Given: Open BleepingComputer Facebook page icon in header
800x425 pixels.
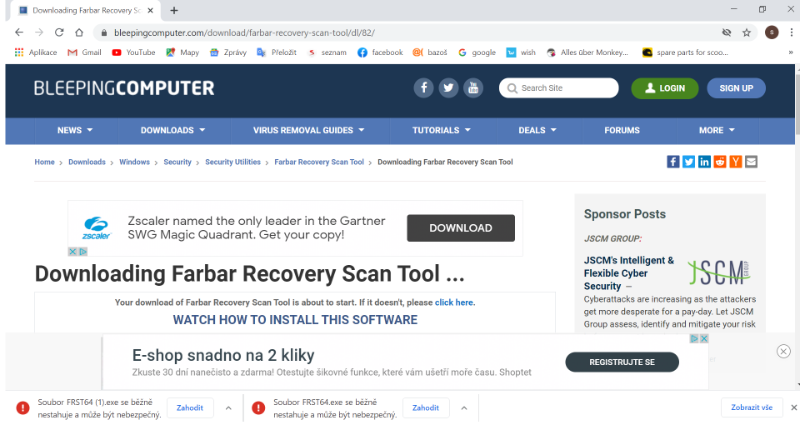Looking at the screenshot, I should coord(423,88).
